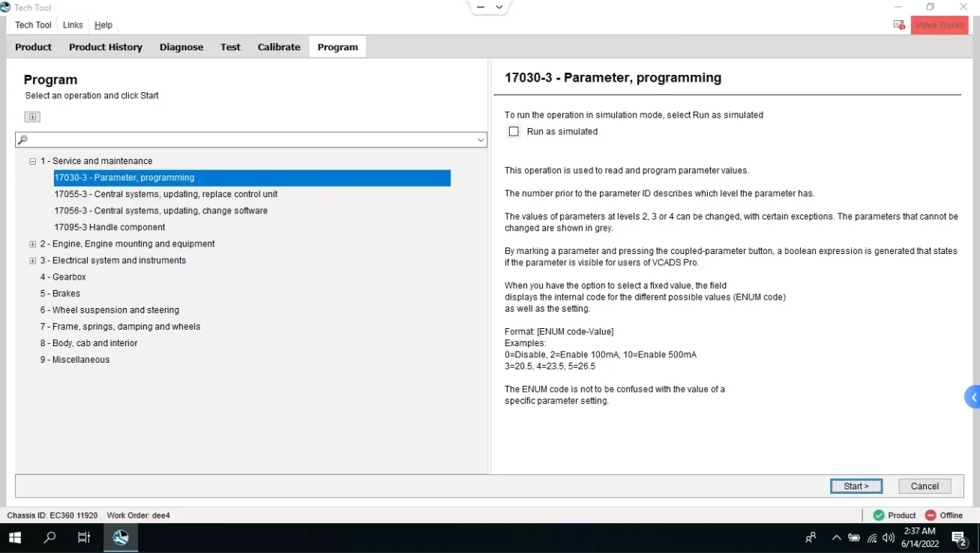Expand 3 - Electrical system and instruments
The image size is (980, 553).
click(x=32, y=261)
